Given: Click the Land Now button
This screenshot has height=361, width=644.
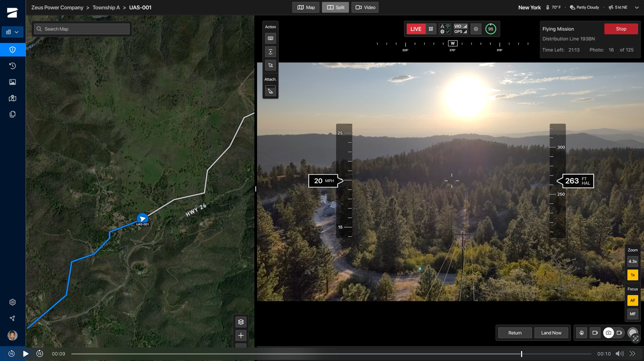Looking at the screenshot, I should click(551, 333).
